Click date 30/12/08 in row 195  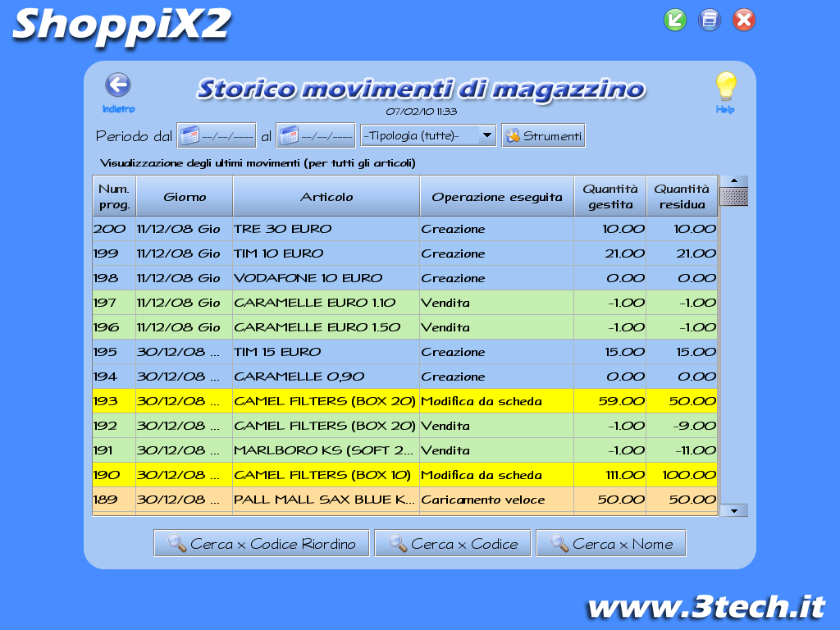[185, 352]
